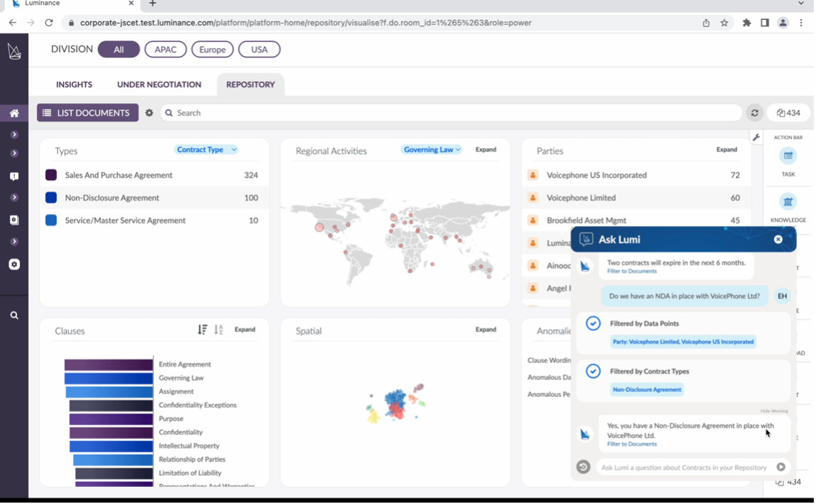Bookmark this page with star icon

pos(724,23)
